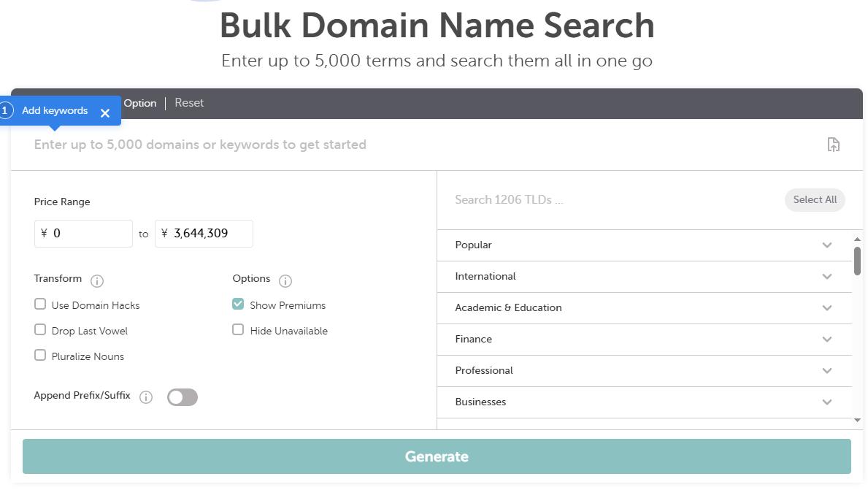
Task: Toggle Append Prefix/Suffix switch
Action: coord(183,397)
